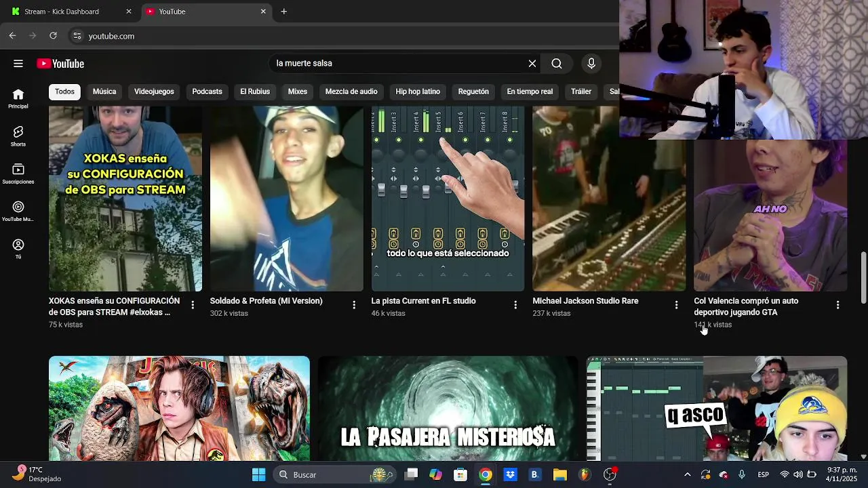Open options menu for La pista Current short
This screenshot has width=868, height=488.
(515, 305)
